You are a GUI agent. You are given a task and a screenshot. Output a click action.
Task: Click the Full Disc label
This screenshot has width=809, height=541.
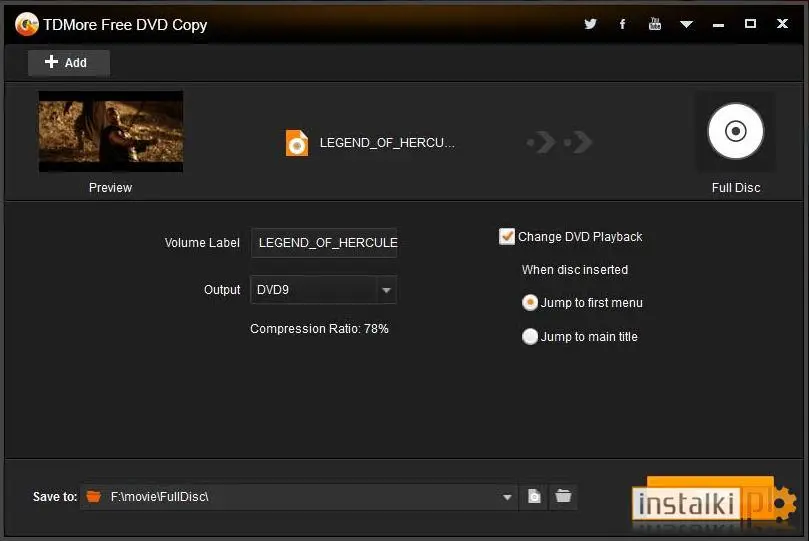tap(736, 188)
